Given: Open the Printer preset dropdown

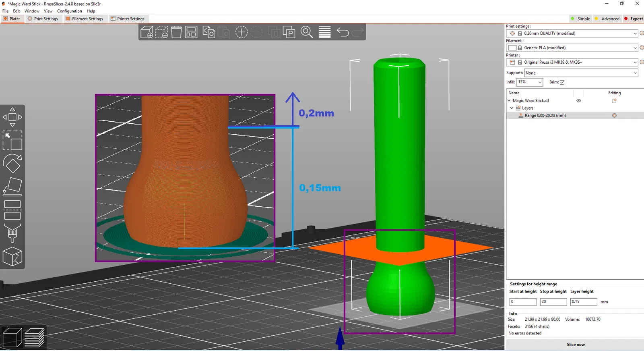Looking at the screenshot, I should coord(572,62).
